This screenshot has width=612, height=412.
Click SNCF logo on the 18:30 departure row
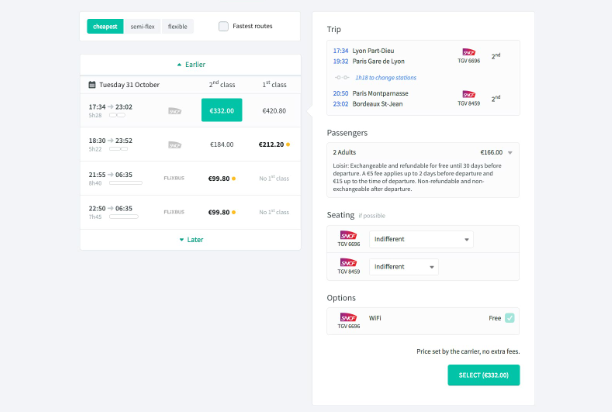(x=175, y=144)
